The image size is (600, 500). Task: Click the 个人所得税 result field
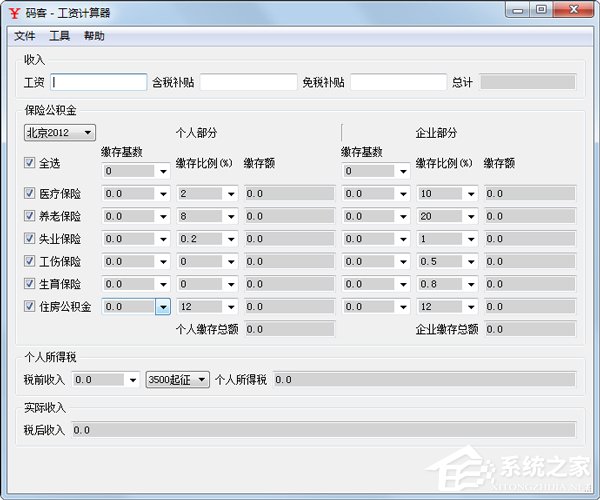tap(424, 379)
